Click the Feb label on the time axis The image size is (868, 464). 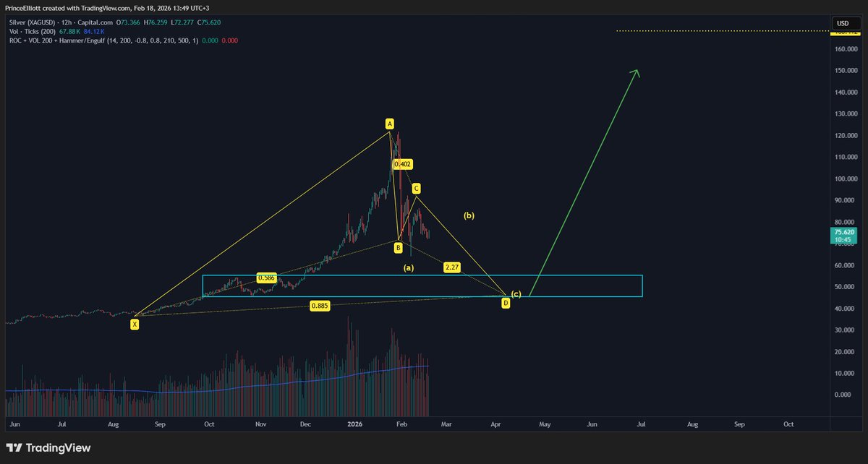tap(401, 424)
